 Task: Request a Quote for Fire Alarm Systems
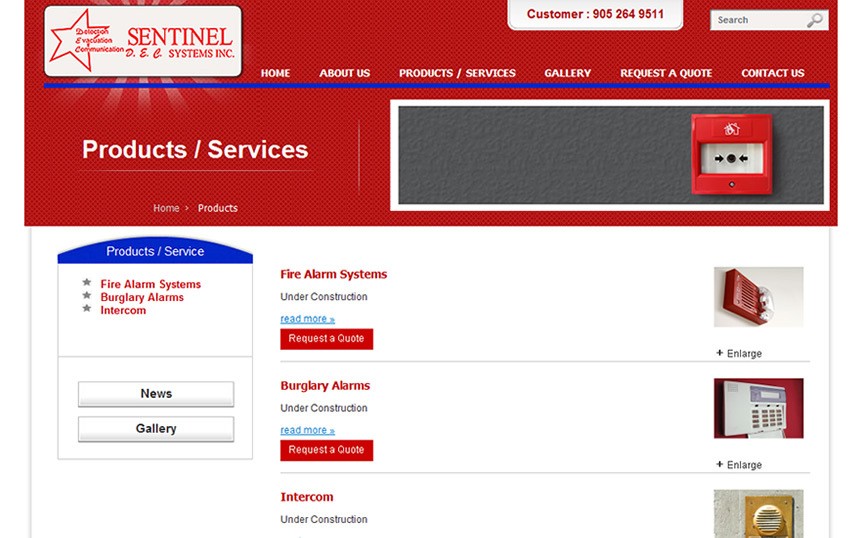tap(326, 339)
